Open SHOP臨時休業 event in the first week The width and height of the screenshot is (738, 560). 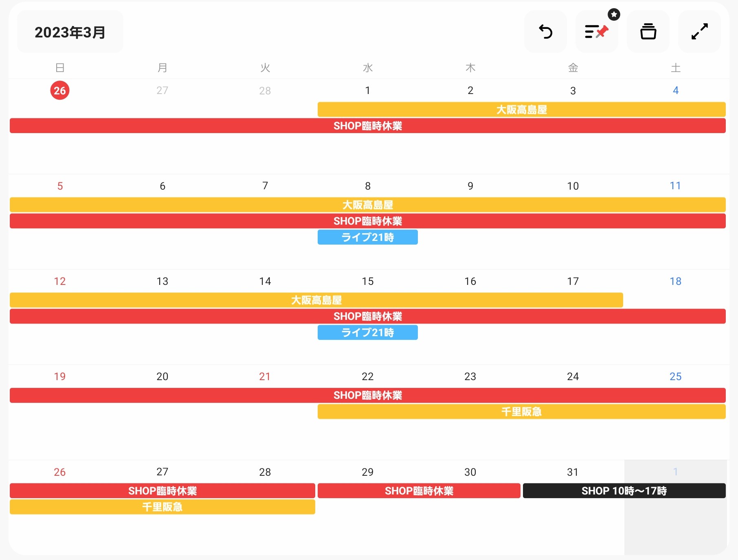click(368, 126)
